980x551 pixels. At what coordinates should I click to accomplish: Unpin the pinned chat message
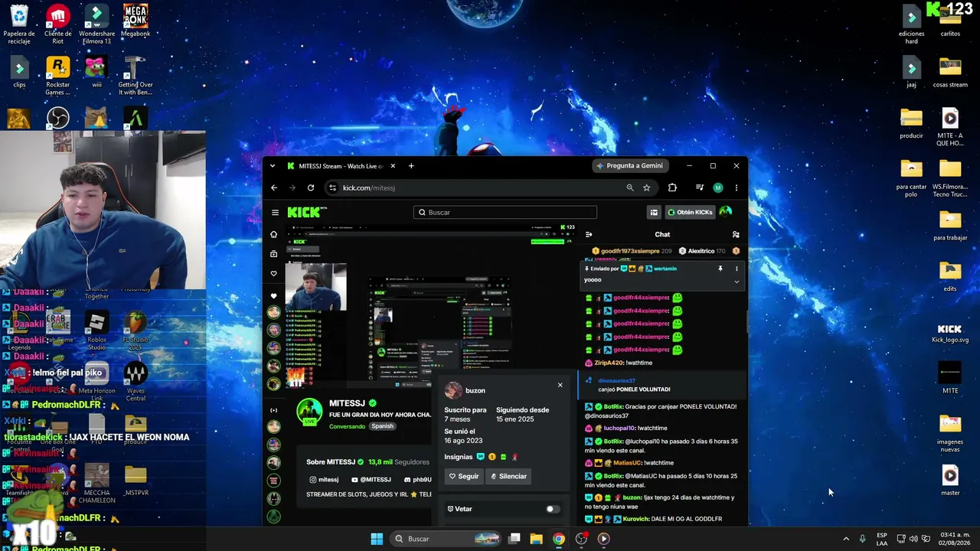[x=720, y=269]
